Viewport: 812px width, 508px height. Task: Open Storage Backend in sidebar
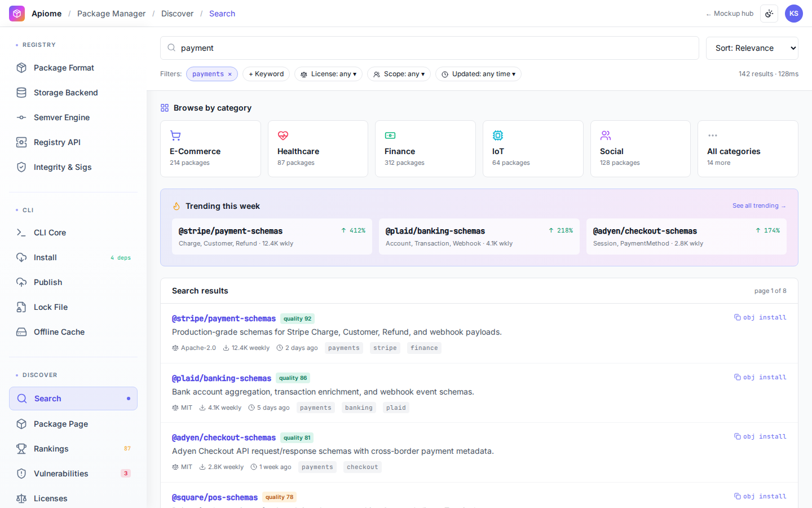(73, 93)
